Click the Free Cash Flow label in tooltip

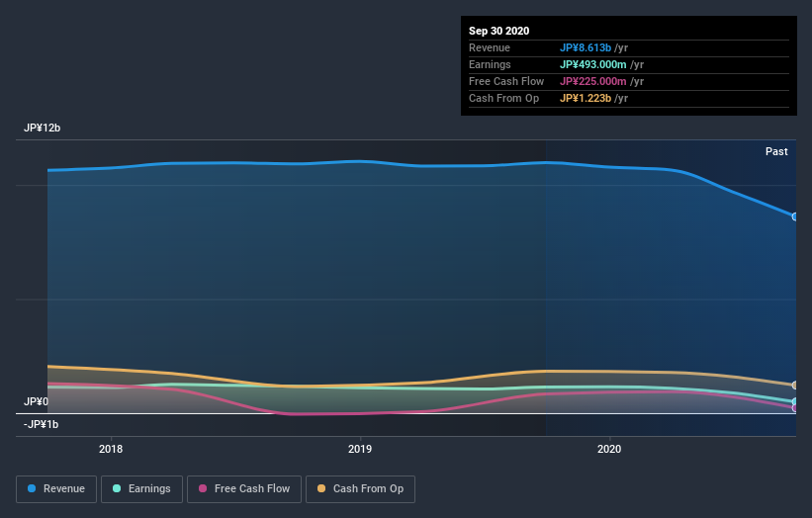point(506,81)
